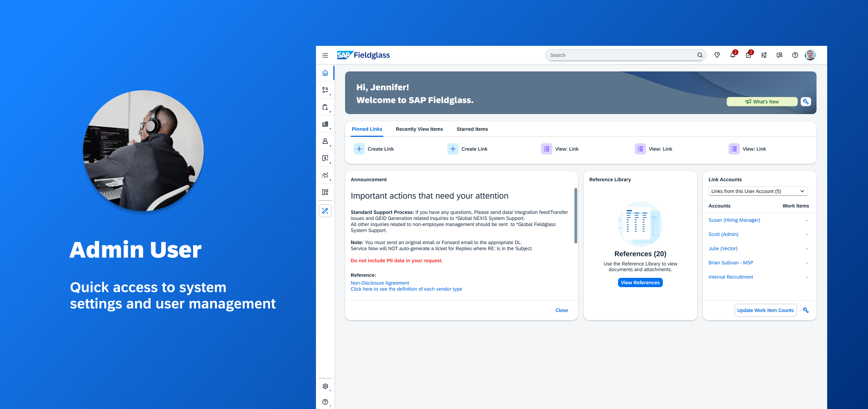
Task: Open the notifications bell icon
Action: [732, 55]
